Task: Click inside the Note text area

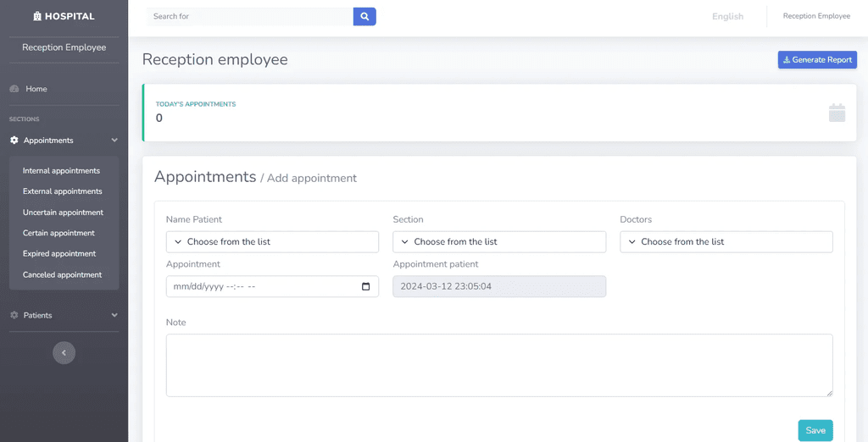Action: (499, 365)
